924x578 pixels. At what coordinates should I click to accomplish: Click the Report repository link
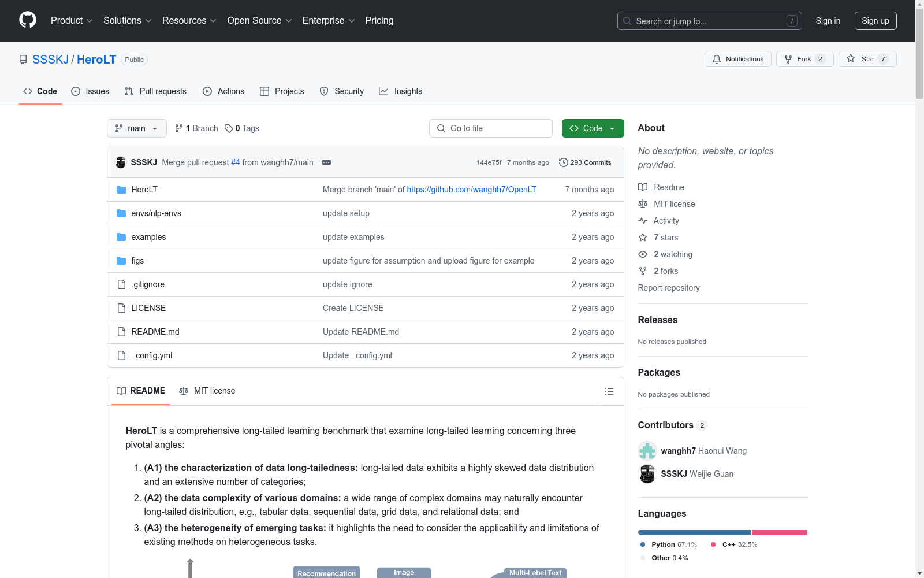(x=669, y=288)
